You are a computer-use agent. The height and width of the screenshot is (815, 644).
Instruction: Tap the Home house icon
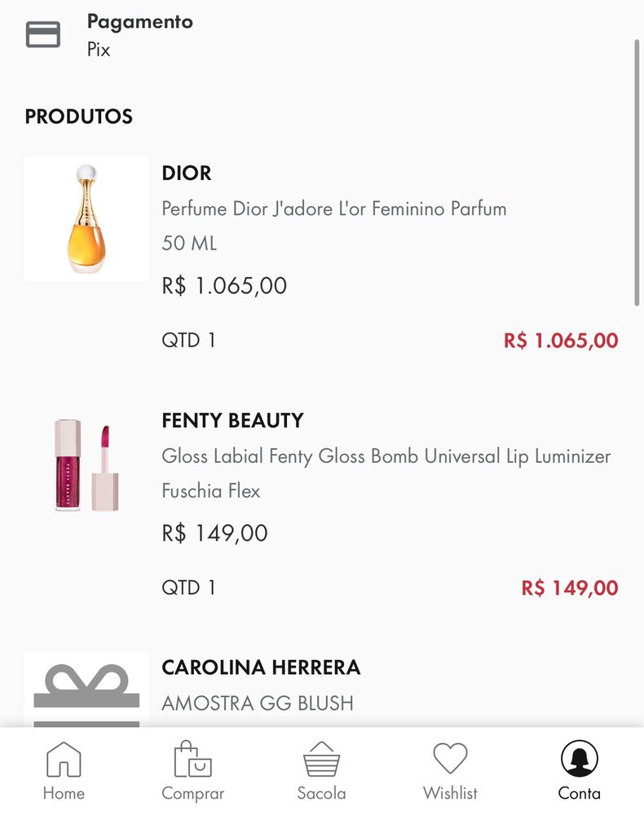coord(64,760)
